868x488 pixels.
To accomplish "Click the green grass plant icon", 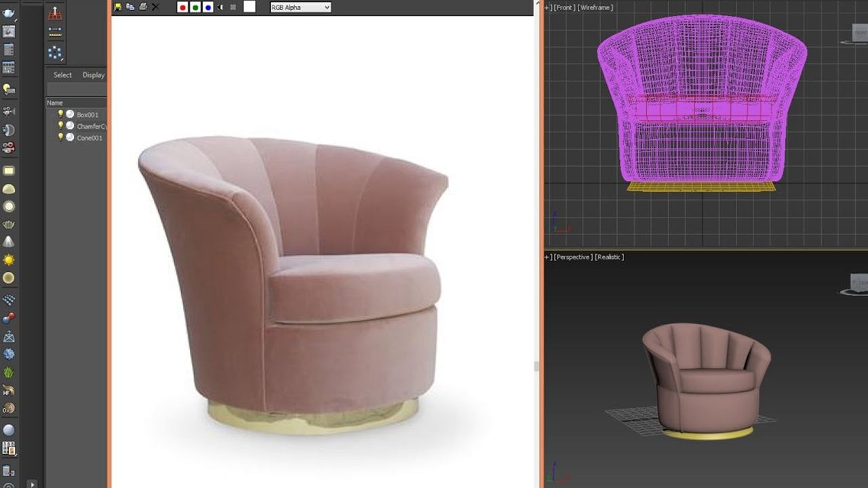I will click(x=9, y=372).
